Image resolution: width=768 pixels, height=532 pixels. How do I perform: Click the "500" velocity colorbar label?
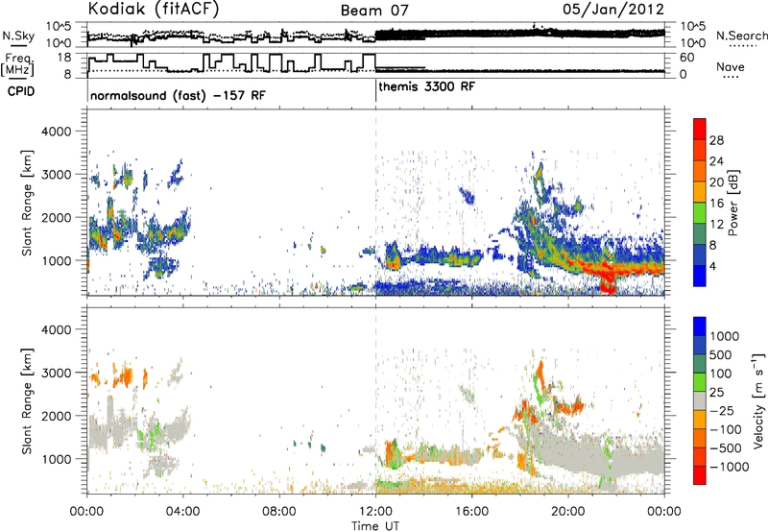(x=721, y=355)
